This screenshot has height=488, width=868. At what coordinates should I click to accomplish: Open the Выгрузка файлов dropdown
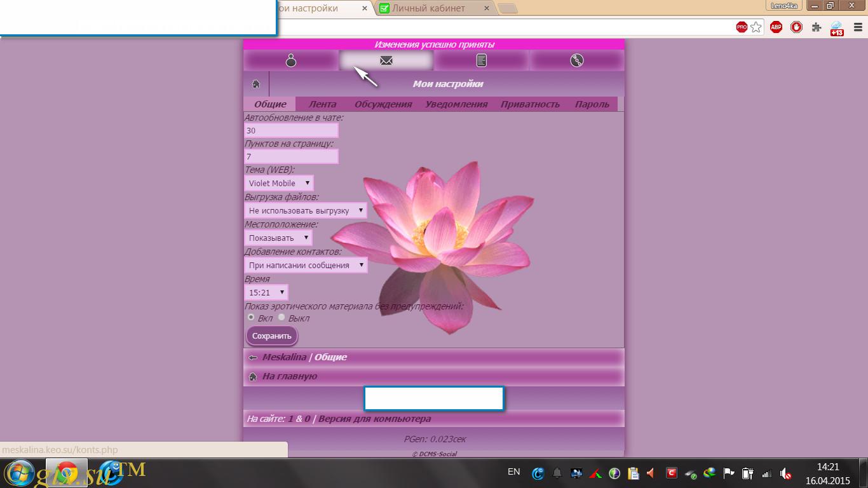point(306,210)
